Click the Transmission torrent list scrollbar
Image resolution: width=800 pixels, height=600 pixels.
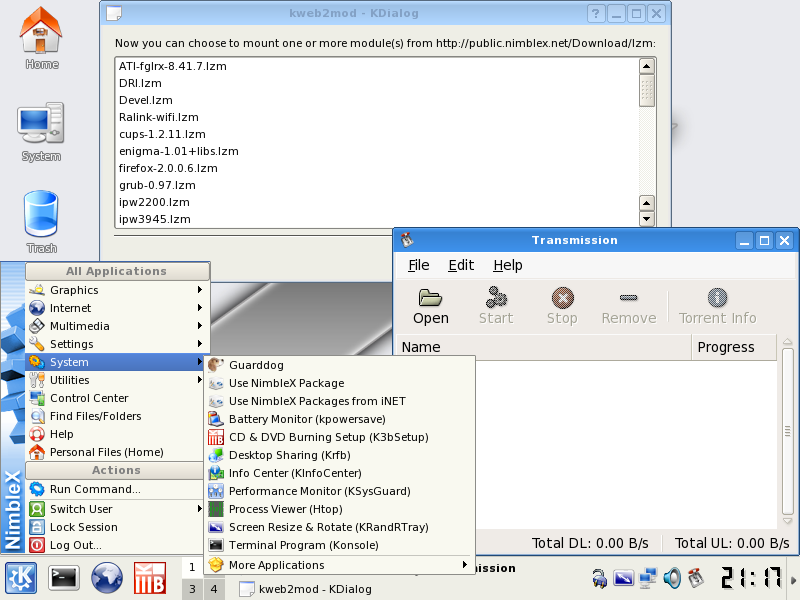pyautogui.click(x=787, y=431)
